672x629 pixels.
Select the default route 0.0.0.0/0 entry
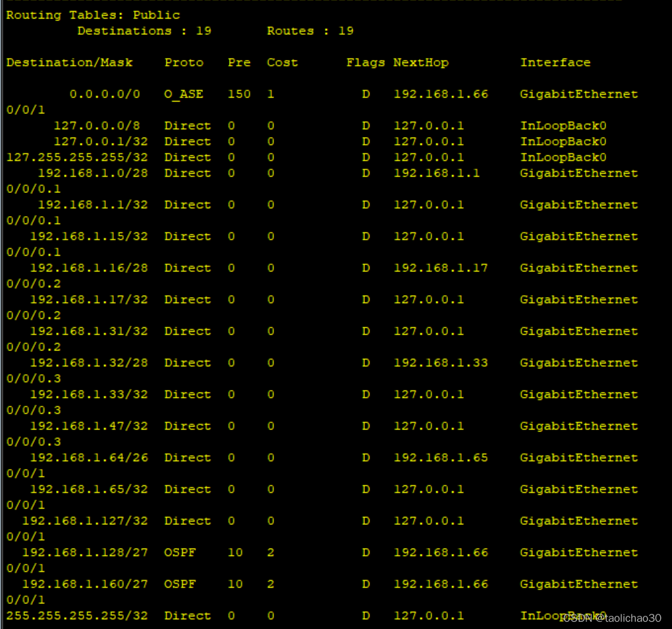point(105,94)
